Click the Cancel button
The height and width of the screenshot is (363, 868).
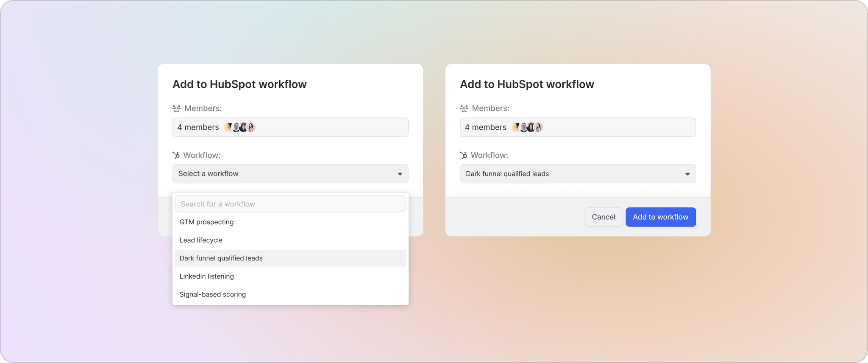pos(604,217)
